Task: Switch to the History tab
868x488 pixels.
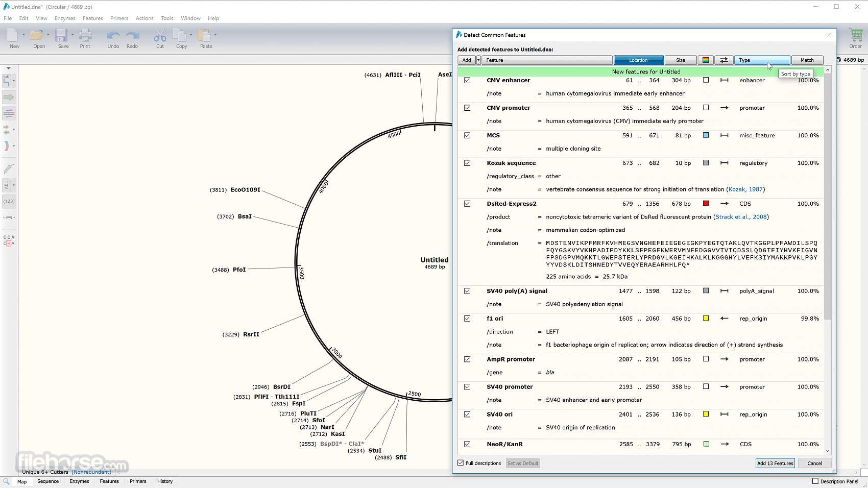Action: (x=165, y=481)
